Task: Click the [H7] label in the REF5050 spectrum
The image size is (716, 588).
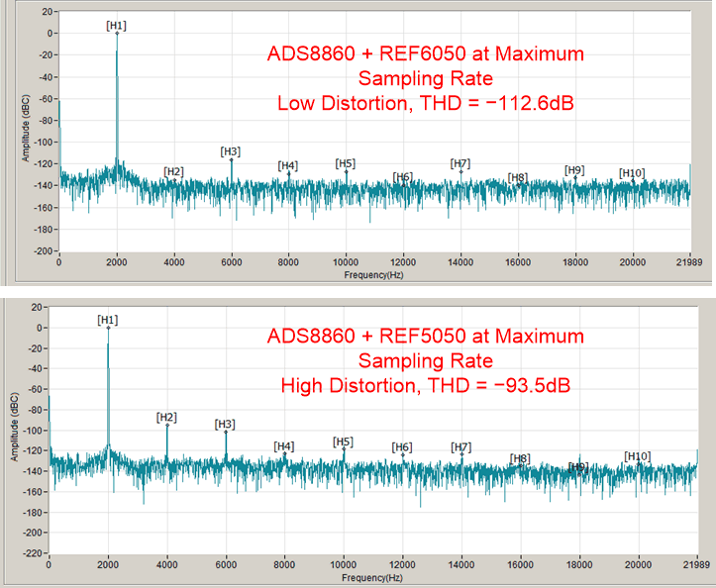Action: coord(461,447)
